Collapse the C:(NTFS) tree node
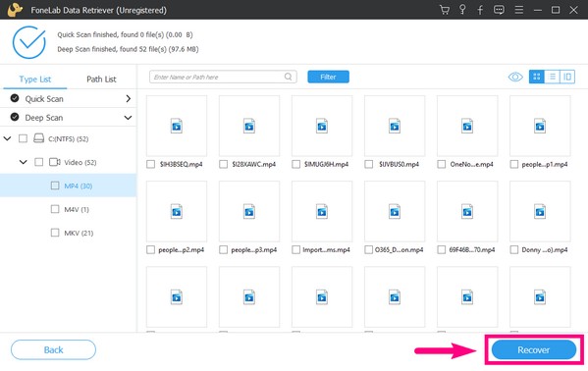The width and height of the screenshot is (588, 371). coord(7,138)
